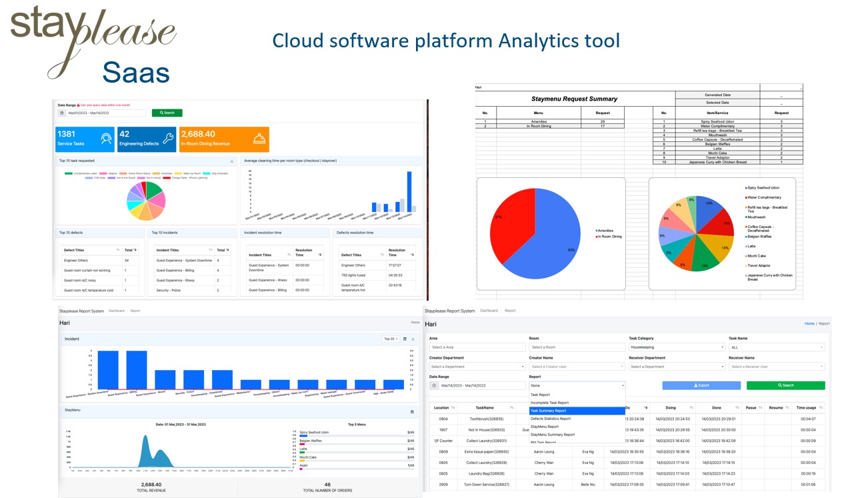Image resolution: width=868 pixels, height=498 pixels.
Task: Click the Select a Area input field
Action: (x=477, y=347)
